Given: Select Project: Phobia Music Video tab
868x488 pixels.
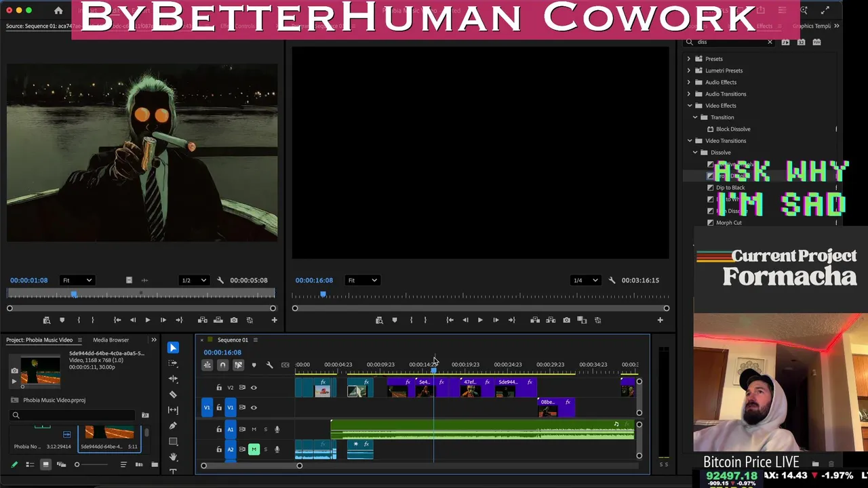Looking at the screenshot, I should [x=39, y=340].
